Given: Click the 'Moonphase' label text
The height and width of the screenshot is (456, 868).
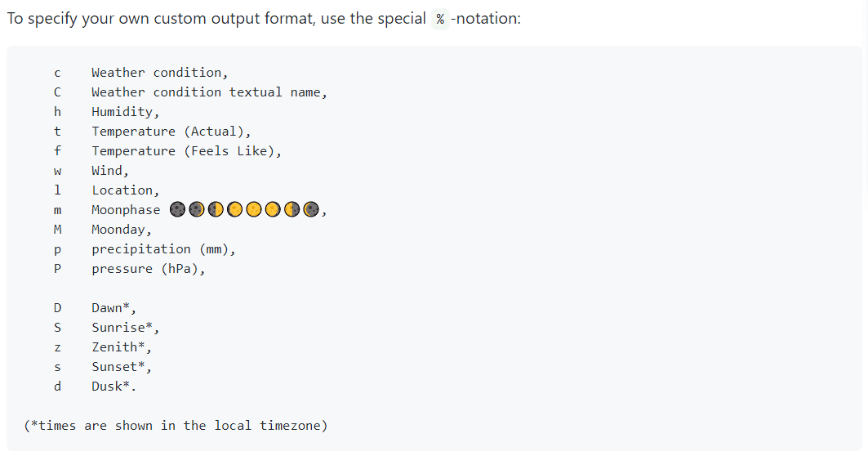Looking at the screenshot, I should [x=126, y=210].
